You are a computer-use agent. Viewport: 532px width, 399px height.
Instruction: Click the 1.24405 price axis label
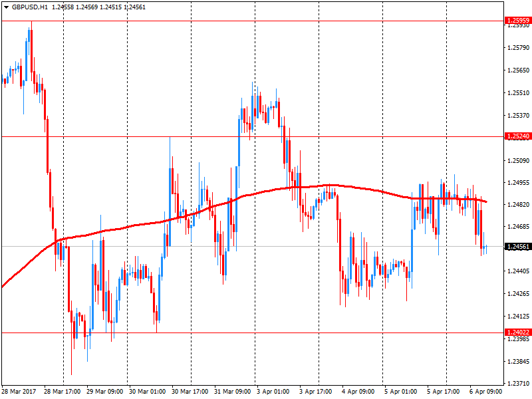518,271
